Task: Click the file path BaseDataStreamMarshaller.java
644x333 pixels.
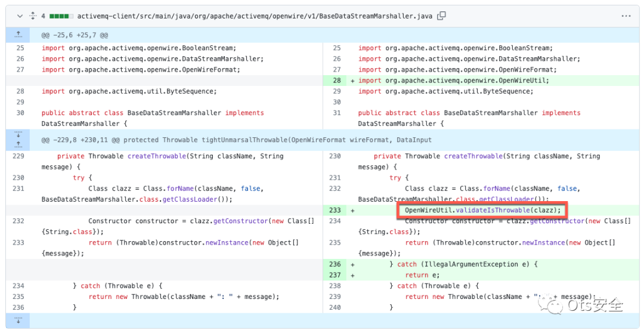Action: pyautogui.click(x=255, y=16)
